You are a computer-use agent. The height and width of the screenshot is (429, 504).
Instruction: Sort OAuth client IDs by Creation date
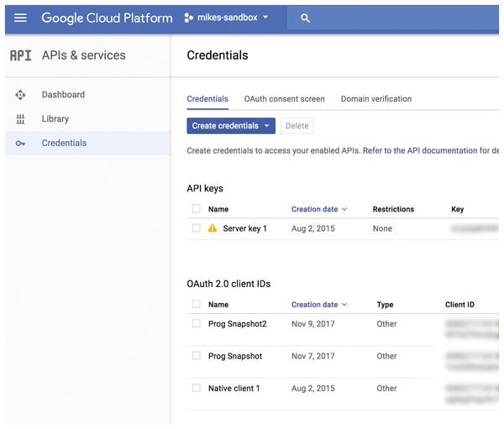pyautogui.click(x=319, y=305)
